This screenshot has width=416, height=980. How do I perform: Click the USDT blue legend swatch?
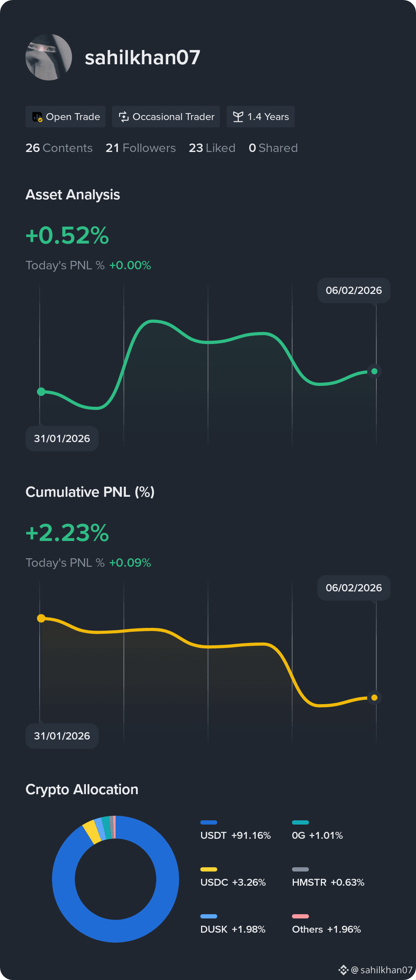pos(209,823)
